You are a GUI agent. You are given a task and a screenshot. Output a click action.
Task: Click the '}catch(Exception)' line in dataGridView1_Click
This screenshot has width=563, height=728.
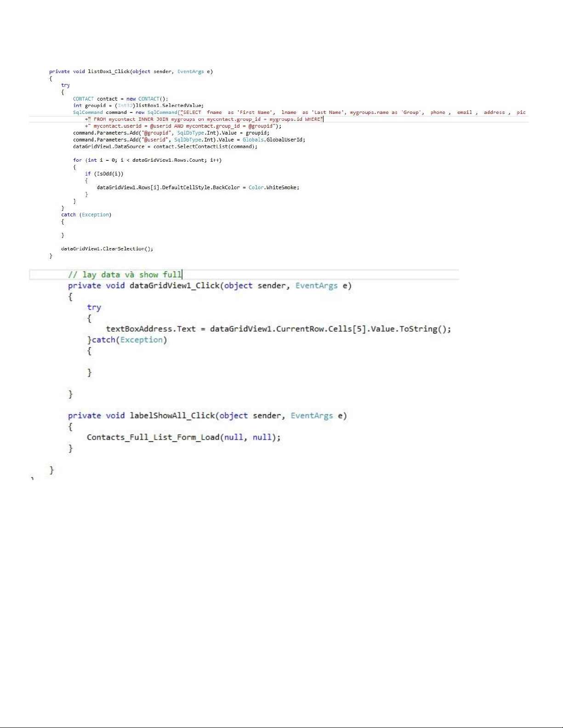(x=127, y=340)
